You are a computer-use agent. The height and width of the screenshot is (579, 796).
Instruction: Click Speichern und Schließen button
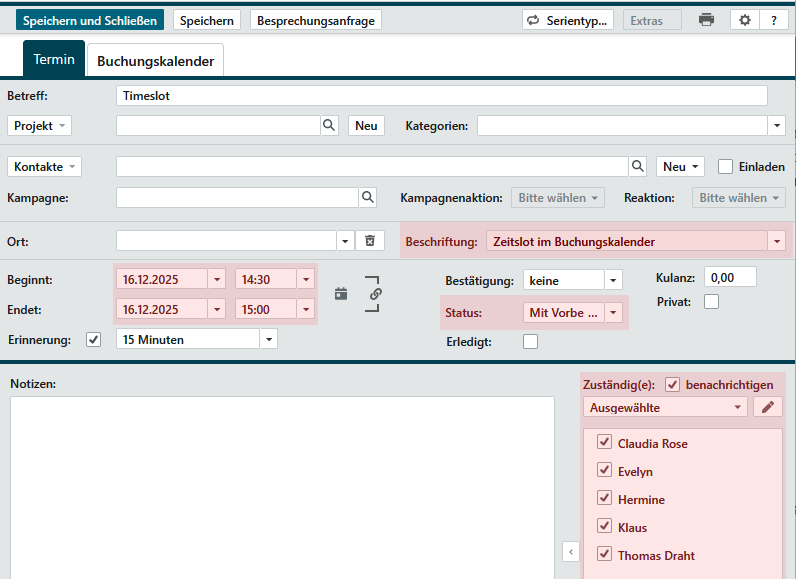click(90, 20)
